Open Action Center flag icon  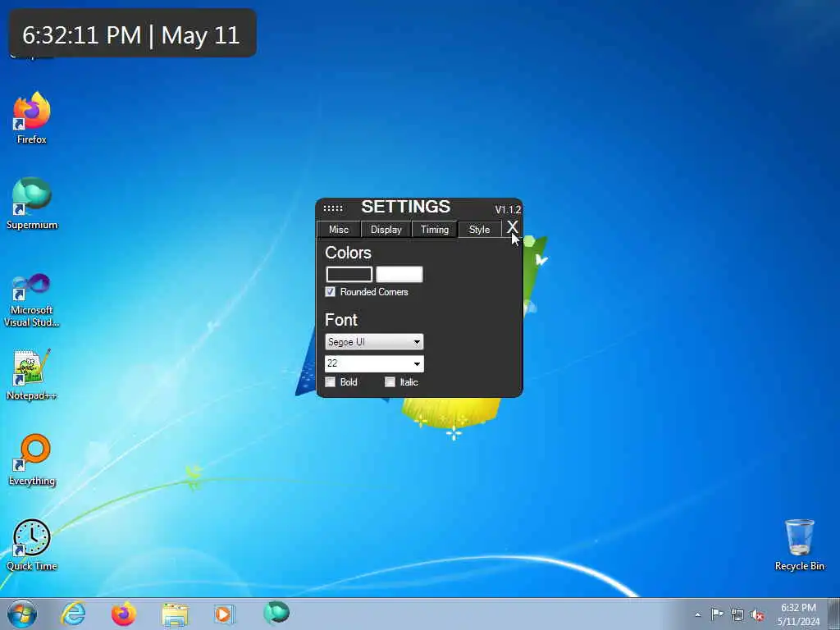[717, 614]
